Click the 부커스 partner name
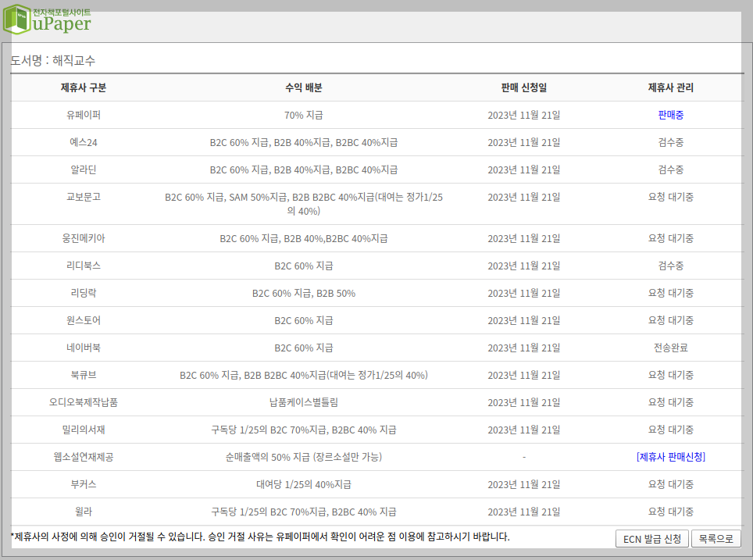 83,484
